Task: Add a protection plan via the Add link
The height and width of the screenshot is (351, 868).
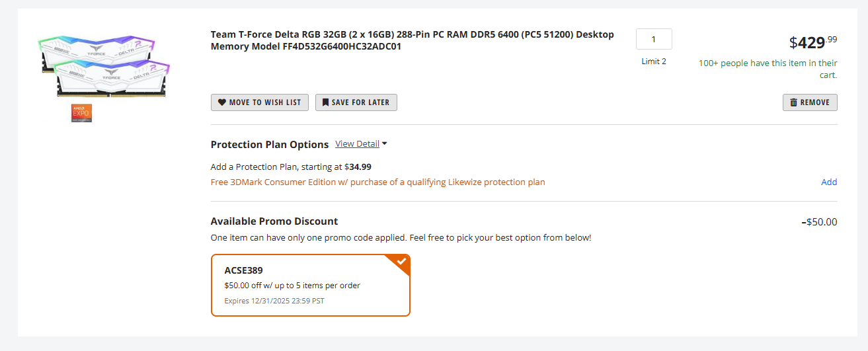Action: 829,182
